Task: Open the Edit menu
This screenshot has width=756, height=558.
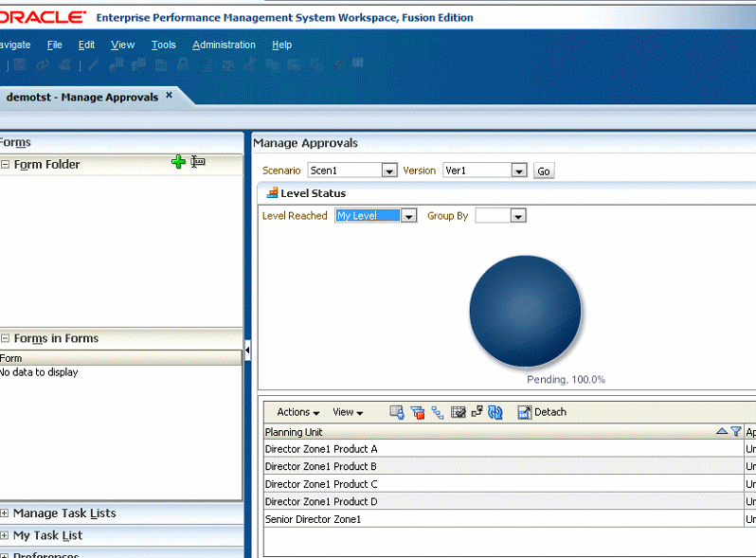Action: pos(86,45)
